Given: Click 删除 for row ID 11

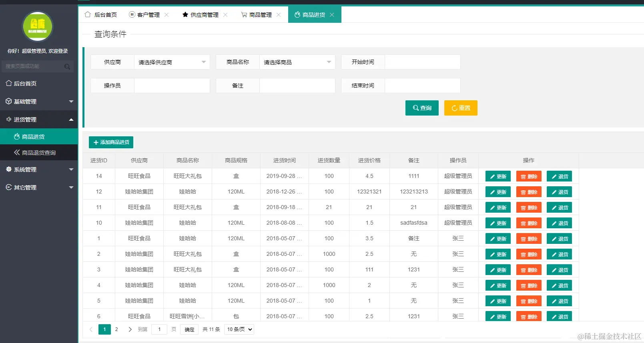Looking at the screenshot, I should coord(529,207).
